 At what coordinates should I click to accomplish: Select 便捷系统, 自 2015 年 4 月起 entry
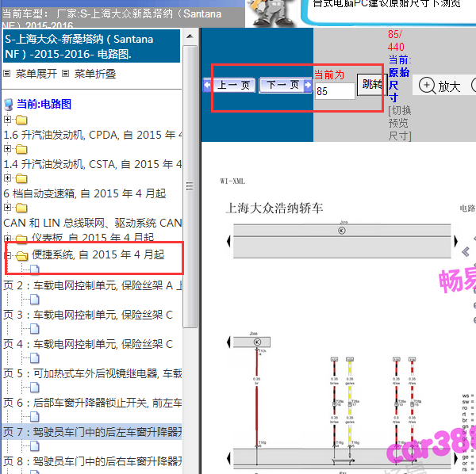point(98,254)
